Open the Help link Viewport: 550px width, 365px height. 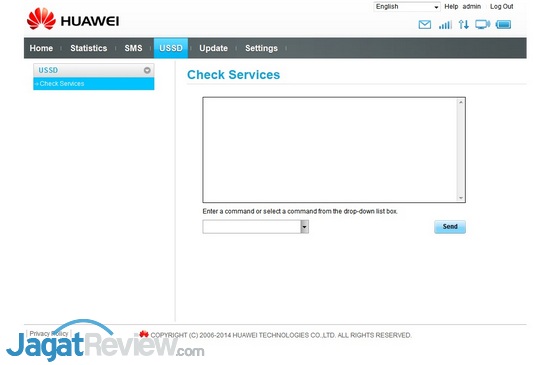point(451,6)
